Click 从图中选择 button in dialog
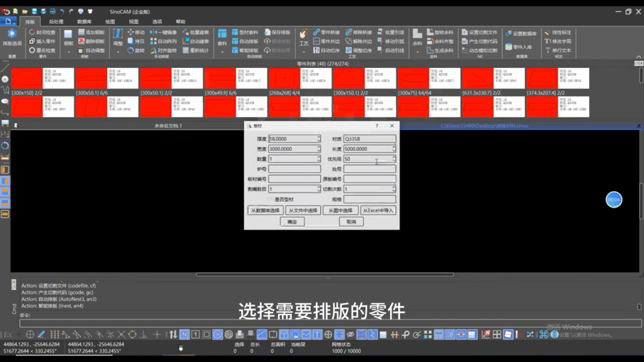Viewport: 644px width, 362px height. (x=340, y=210)
